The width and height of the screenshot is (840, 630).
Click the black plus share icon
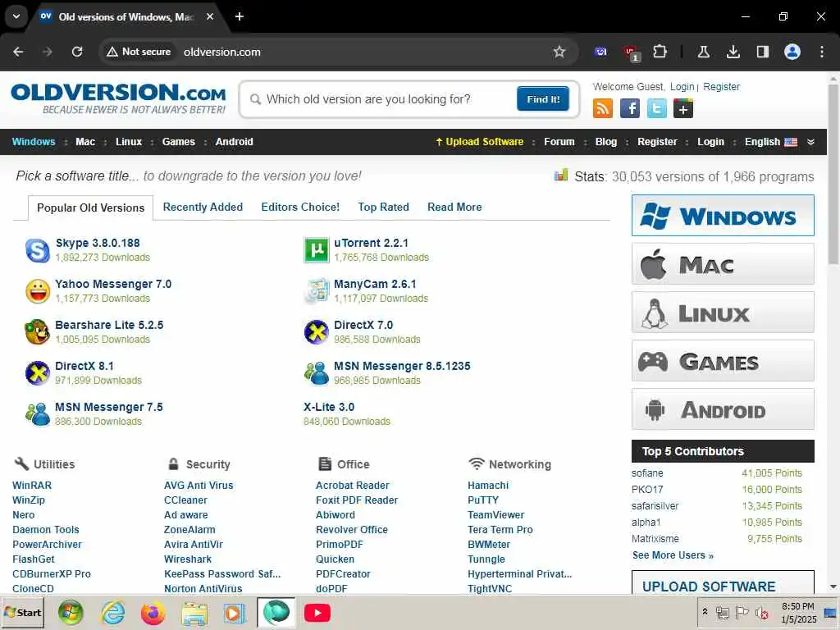(683, 109)
